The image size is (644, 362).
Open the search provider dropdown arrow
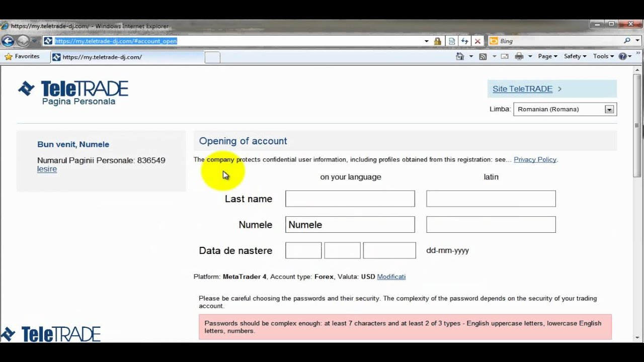637,41
